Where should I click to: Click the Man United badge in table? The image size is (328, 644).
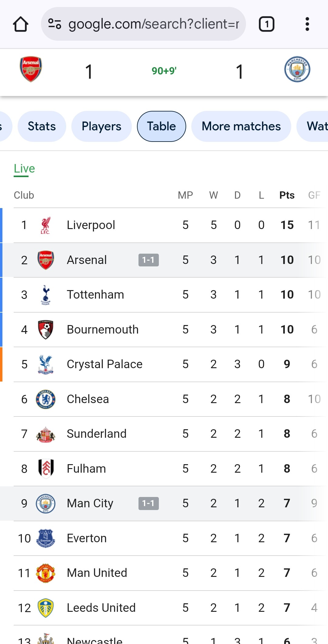point(46,573)
